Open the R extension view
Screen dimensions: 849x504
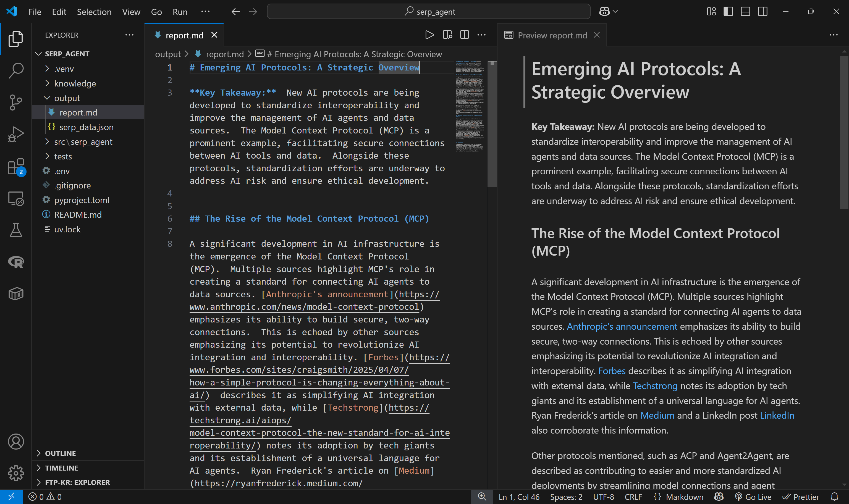tap(16, 262)
